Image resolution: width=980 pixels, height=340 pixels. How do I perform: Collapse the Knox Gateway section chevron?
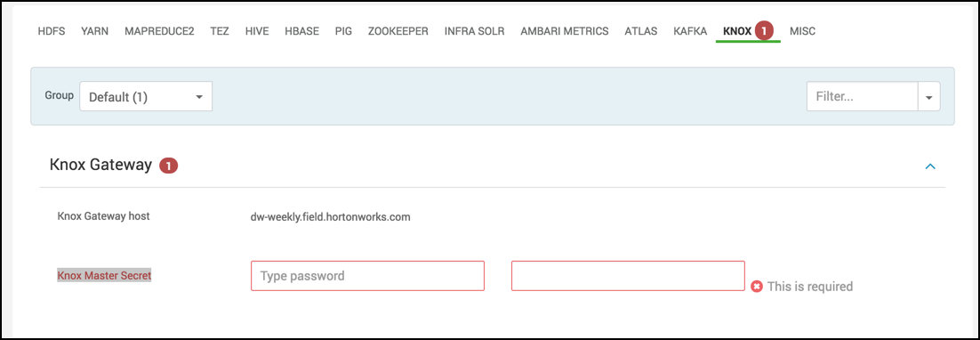click(x=930, y=166)
